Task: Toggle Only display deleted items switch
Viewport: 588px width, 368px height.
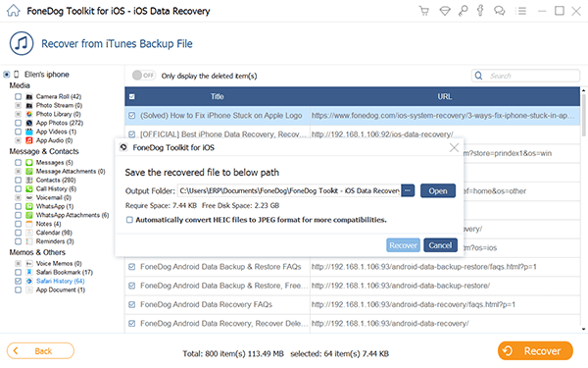Action: [x=144, y=76]
